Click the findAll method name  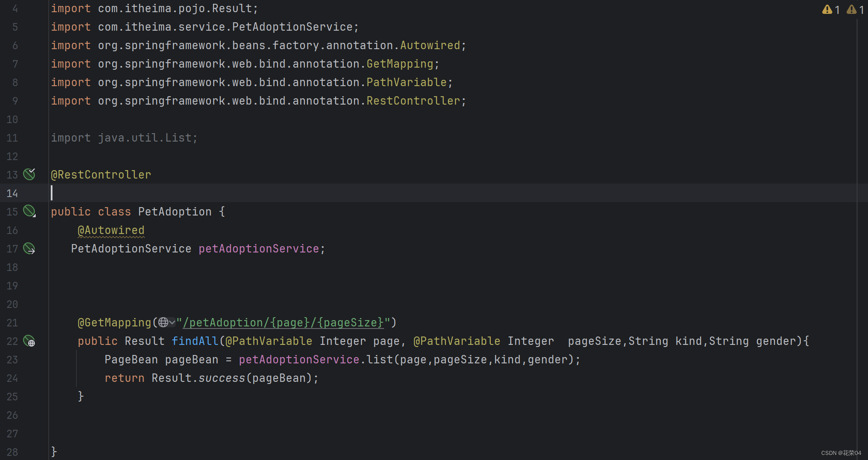tap(195, 341)
